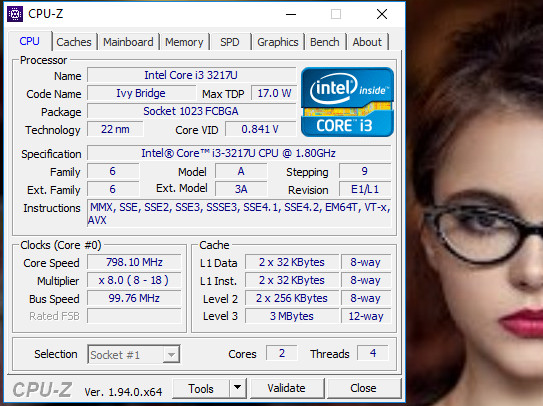Close the CPU-Z window with X
The image size is (543, 406).
pyautogui.click(x=382, y=14)
